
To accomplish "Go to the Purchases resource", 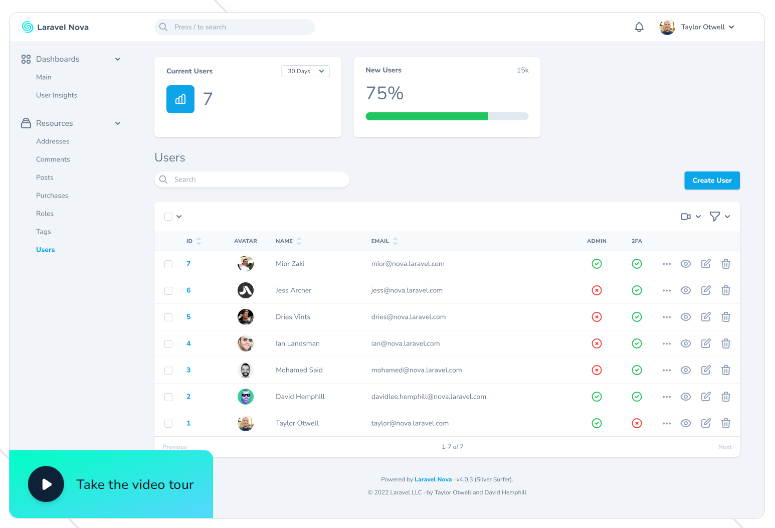I will (x=52, y=196).
